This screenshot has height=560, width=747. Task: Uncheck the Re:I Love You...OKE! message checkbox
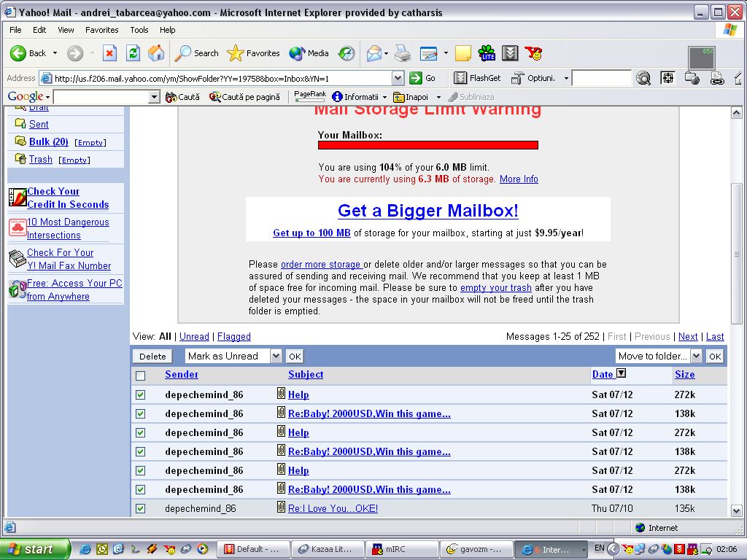(x=141, y=508)
